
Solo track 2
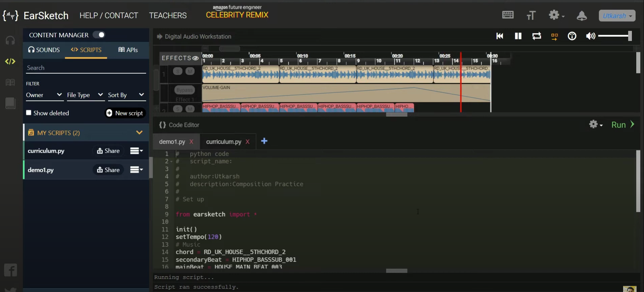pos(178,109)
